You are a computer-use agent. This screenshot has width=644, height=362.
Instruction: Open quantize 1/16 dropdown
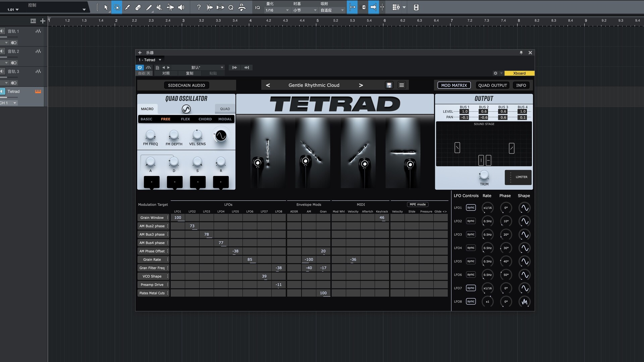[277, 10]
